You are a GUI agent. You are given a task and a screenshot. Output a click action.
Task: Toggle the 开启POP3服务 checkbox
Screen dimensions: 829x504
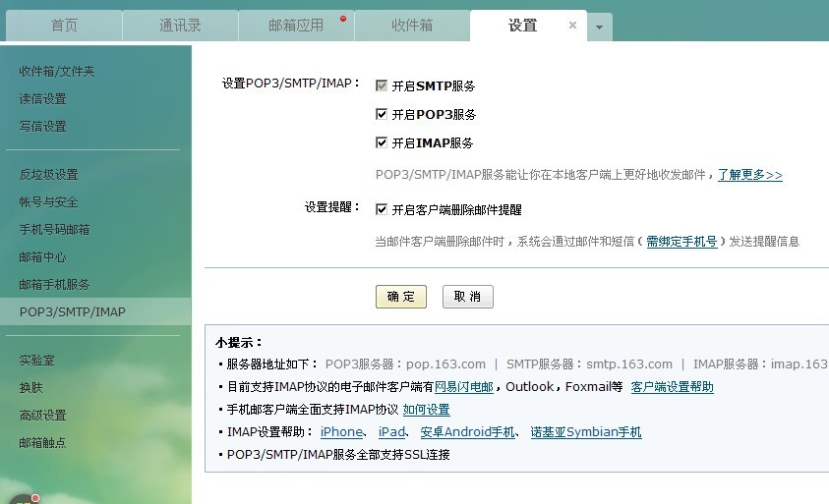tap(382, 114)
